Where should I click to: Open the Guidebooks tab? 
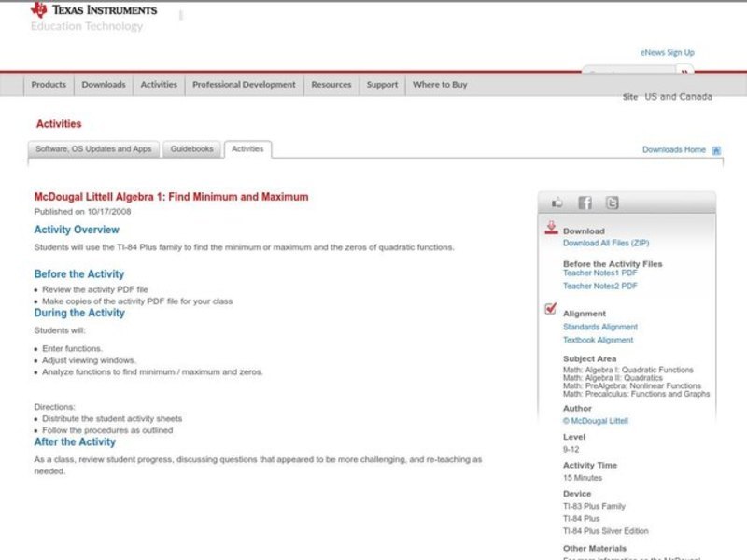190,147
